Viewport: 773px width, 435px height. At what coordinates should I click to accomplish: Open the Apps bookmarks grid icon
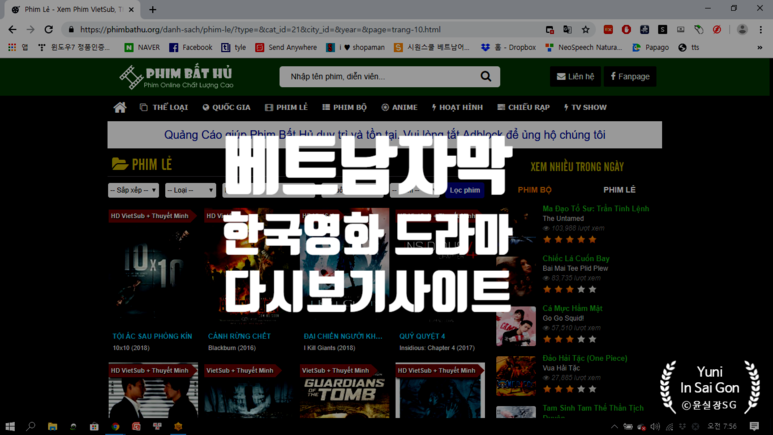(x=12, y=47)
